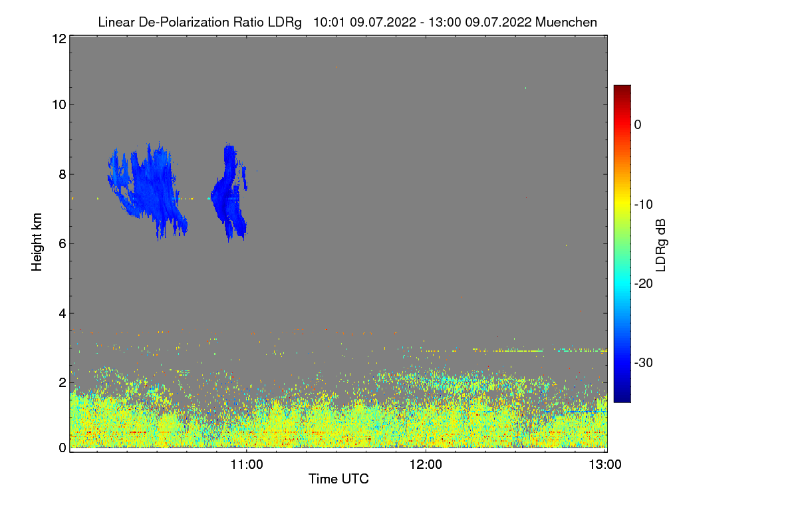Screen dimensions: 798x532
Task: Click the colorbar value label 0
Action: pyautogui.click(x=638, y=125)
